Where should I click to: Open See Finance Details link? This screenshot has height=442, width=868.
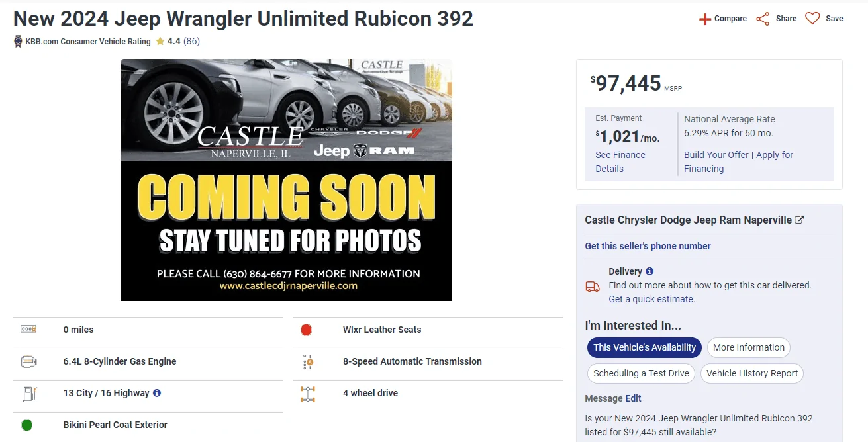click(620, 161)
